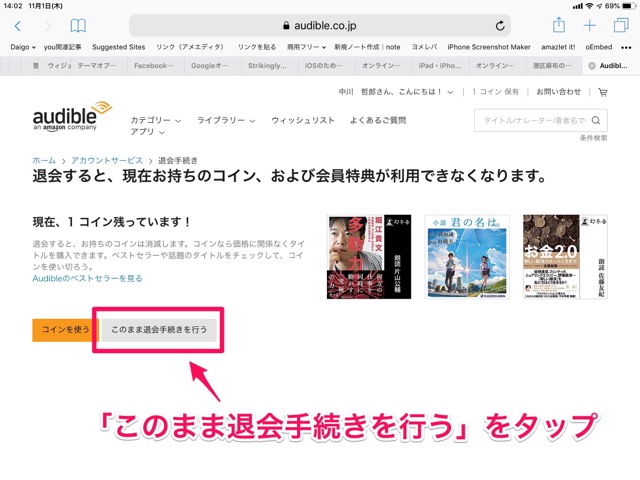Click the ホーム breadcrumb link

[44, 160]
